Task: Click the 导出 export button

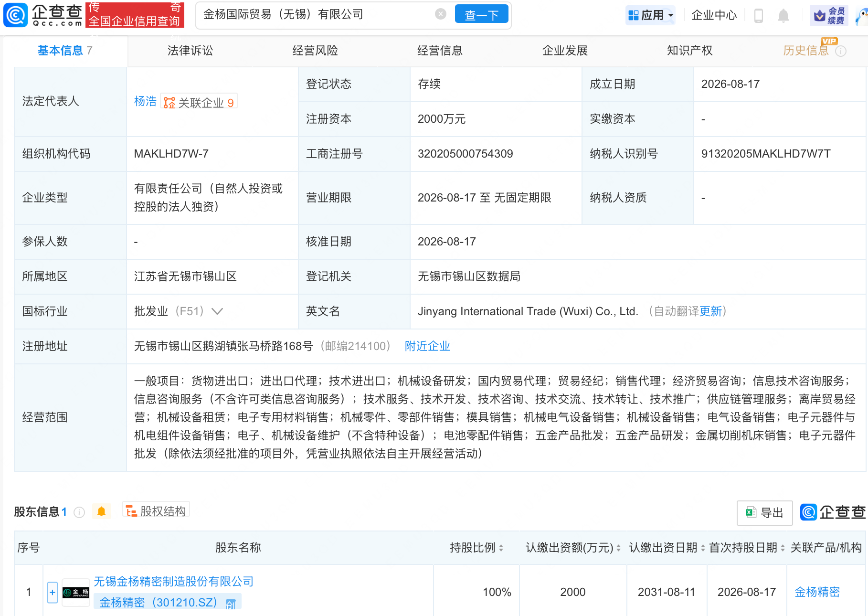Action: (x=764, y=513)
